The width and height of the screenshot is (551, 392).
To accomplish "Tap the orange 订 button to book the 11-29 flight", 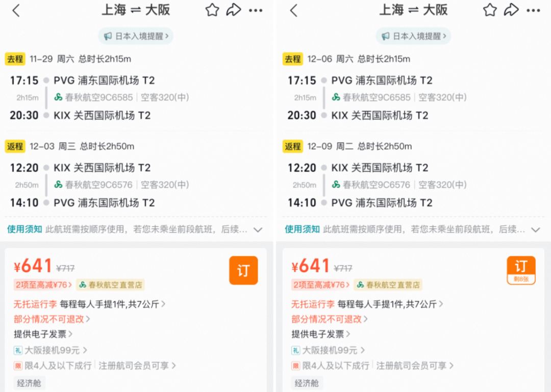I will (x=243, y=270).
